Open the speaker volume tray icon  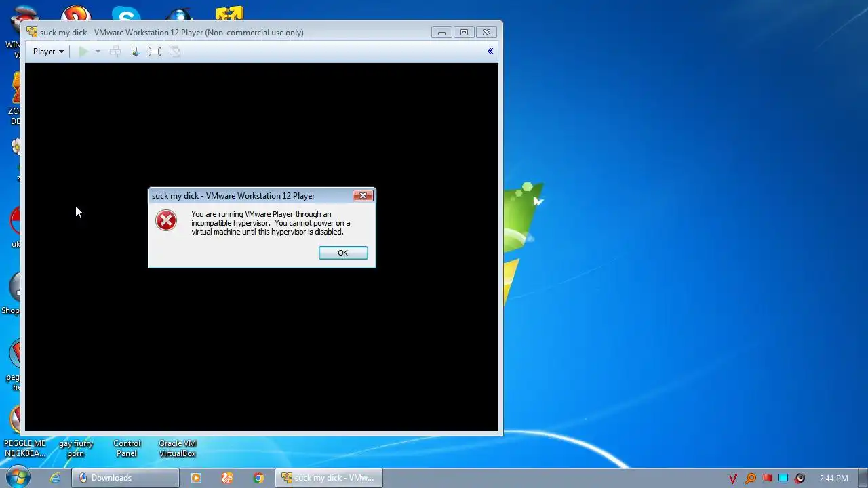(800, 479)
